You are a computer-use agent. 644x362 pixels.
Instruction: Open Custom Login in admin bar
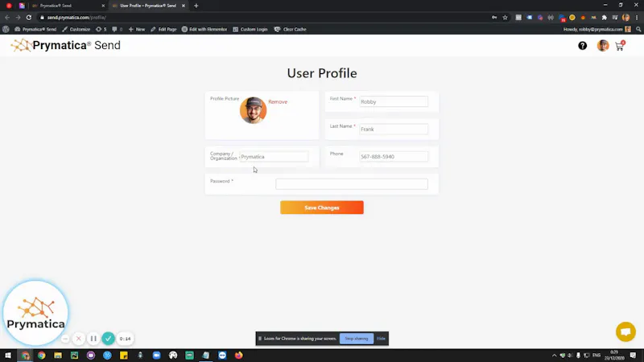(x=250, y=29)
